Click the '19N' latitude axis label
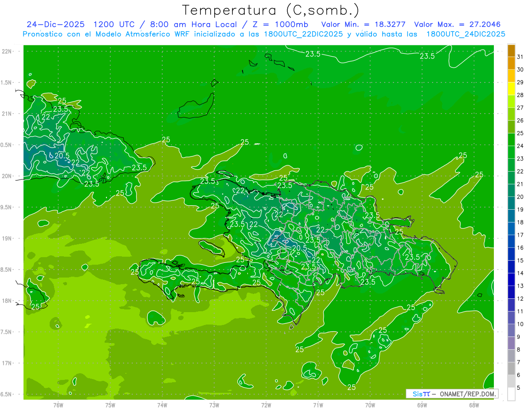The width and height of the screenshot is (532, 411). (x=7, y=239)
